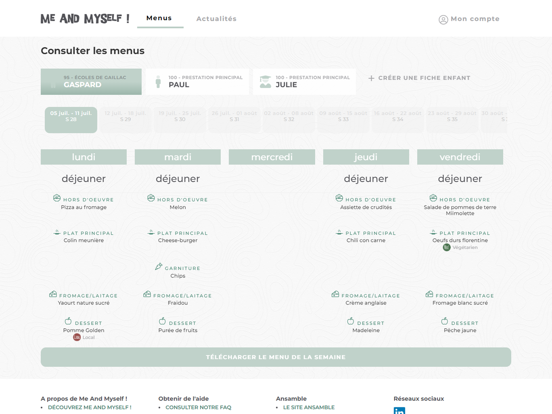Click the Colin meunière dish
Image resolution: width=552 pixels, height=414 pixels.
(84, 240)
